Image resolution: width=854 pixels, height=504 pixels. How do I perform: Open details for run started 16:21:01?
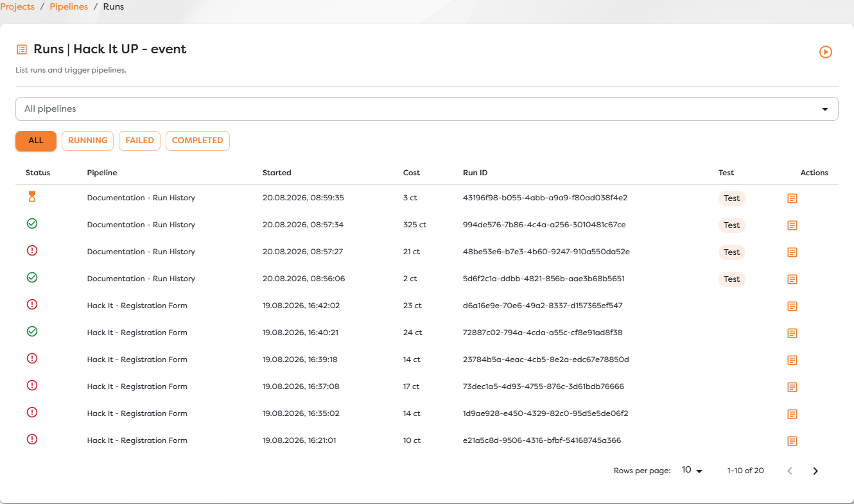pos(792,441)
